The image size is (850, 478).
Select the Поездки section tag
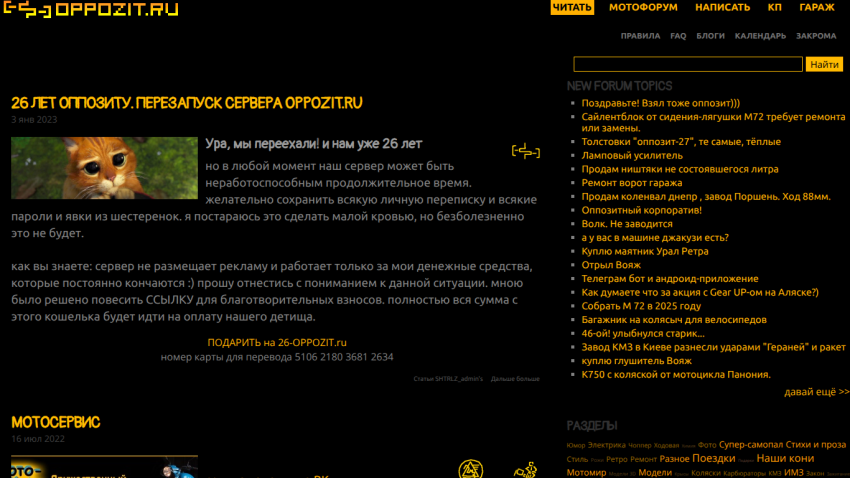(713, 458)
